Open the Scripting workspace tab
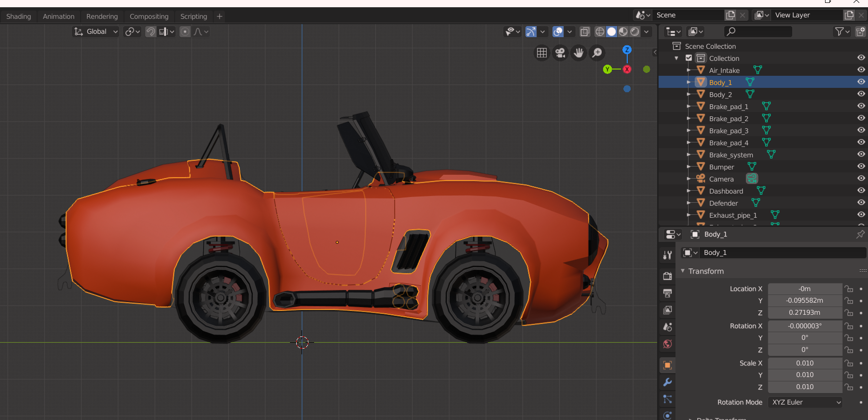The width and height of the screenshot is (868, 420). [193, 16]
